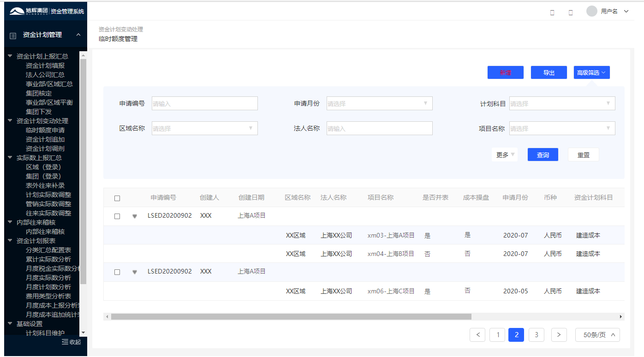Click the 收起 collapse sidebar icon
Viewport: 644px width, 357px height.
click(65, 342)
